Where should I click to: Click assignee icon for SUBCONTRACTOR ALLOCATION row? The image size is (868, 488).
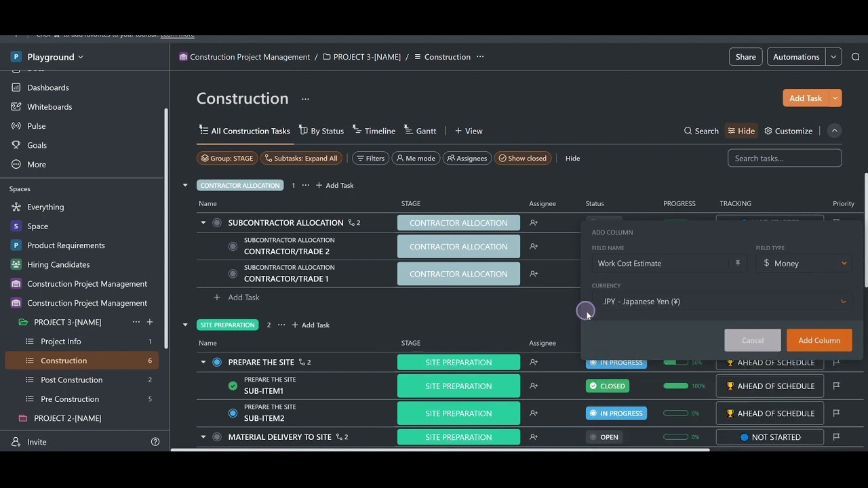534,223
